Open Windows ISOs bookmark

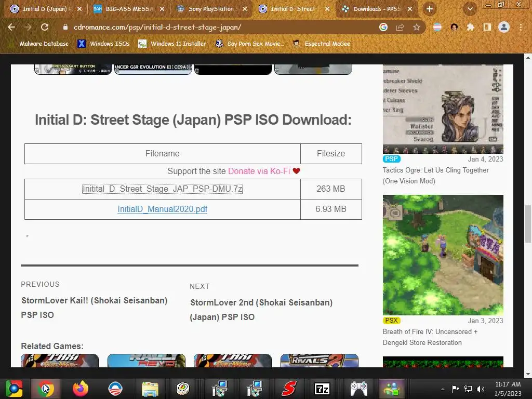pos(104,44)
